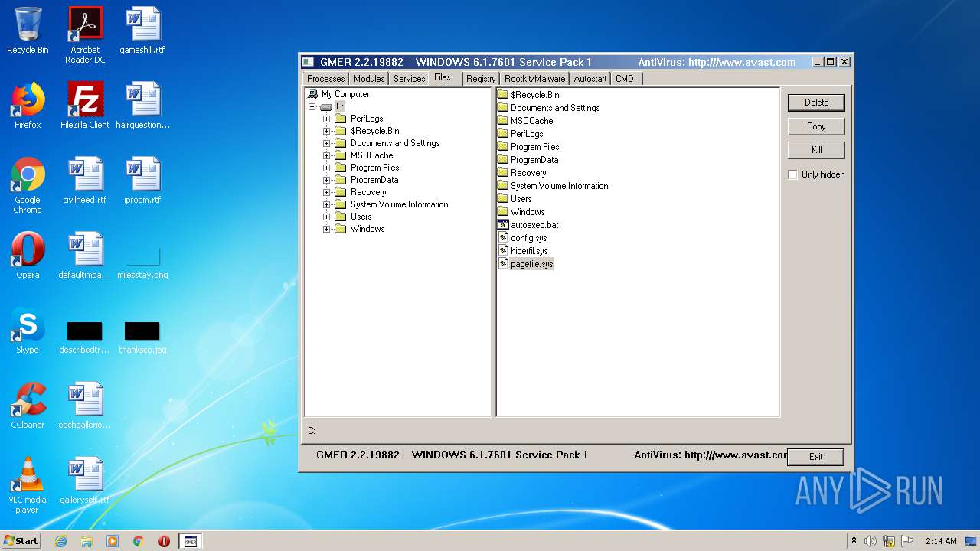
Task: Select the Windows folder in the file list
Action: pos(521,212)
